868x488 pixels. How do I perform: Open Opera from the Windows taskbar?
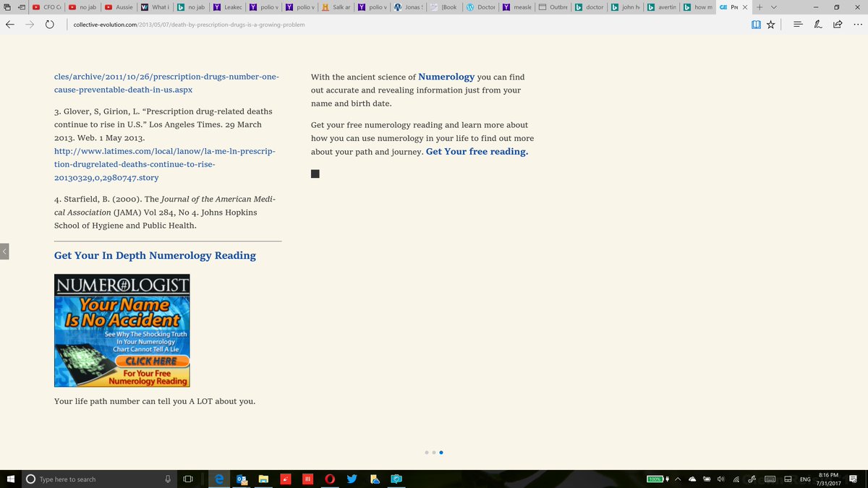click(x=329, y=479)
